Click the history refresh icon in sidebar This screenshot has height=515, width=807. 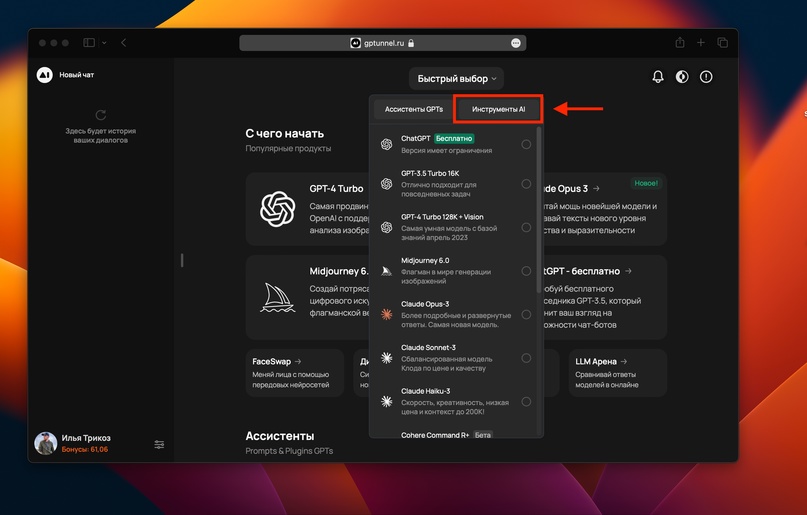click(x=101, y=115)
